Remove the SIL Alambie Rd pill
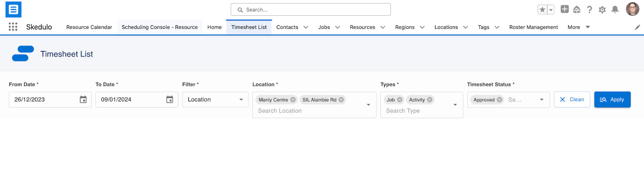Screen dimensions: 644x176 point(341,100)
